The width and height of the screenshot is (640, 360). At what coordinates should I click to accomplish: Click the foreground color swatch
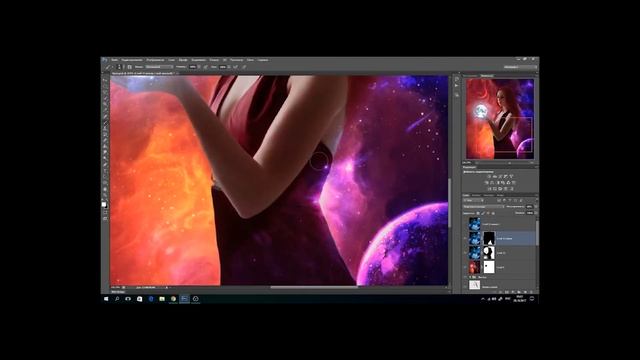104,204
